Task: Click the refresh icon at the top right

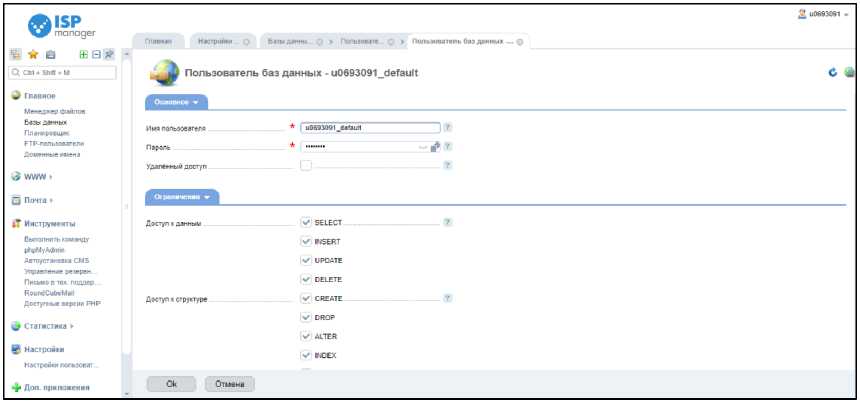Action: coord(834,72)
